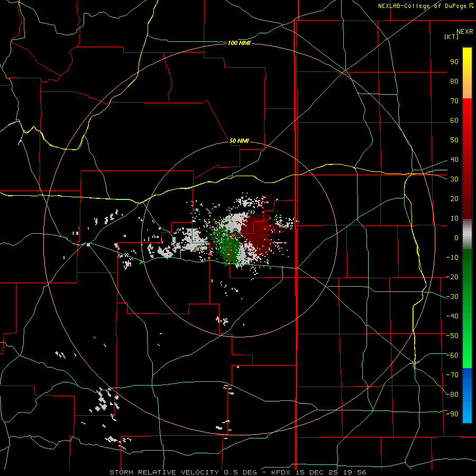Click the "40" value on the velocity scale
This screenshot has height=476, width=476.
[x=454, y=160]
